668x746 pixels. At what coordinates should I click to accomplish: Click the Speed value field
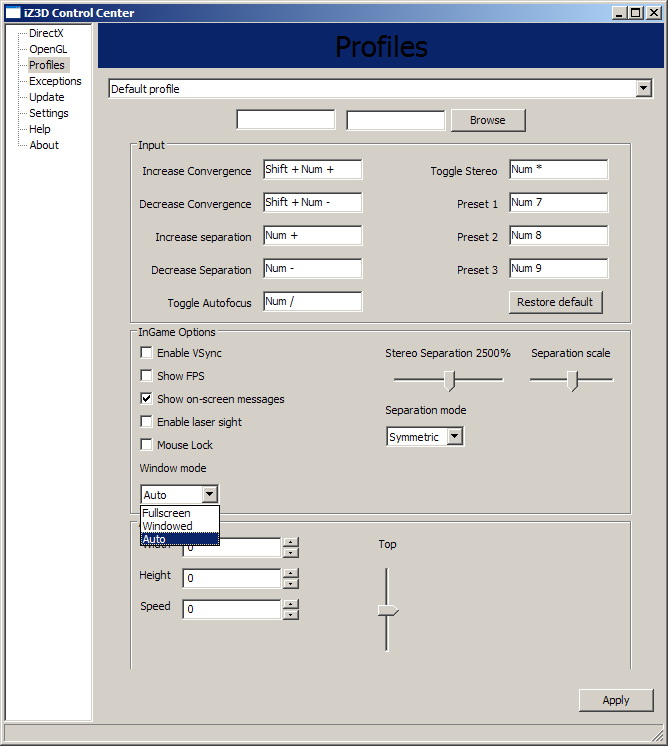[x=232, y=609]
